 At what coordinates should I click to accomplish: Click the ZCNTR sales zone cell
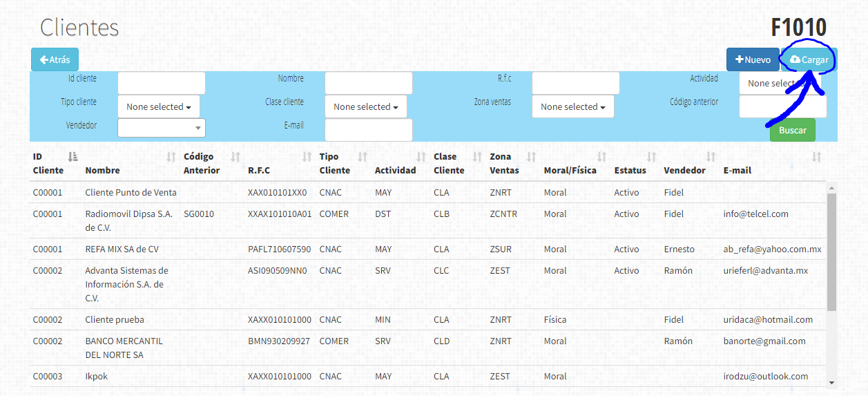point(504,214)
